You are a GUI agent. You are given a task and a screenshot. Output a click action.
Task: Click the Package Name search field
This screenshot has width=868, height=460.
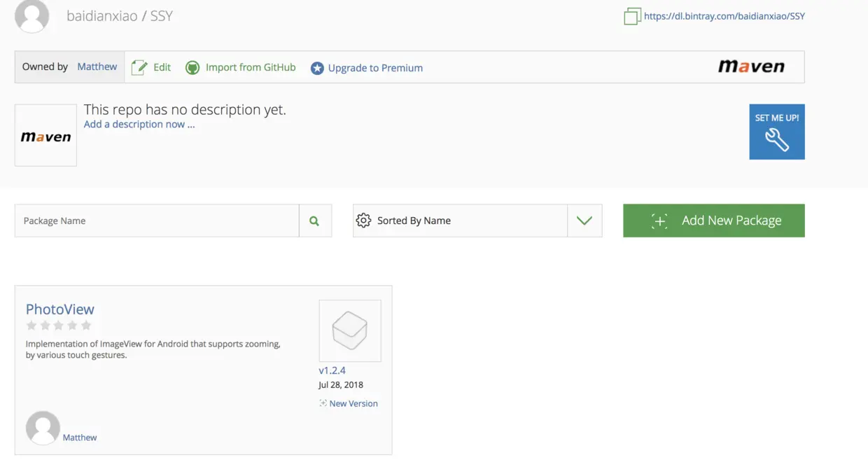[x=157, y=221]
